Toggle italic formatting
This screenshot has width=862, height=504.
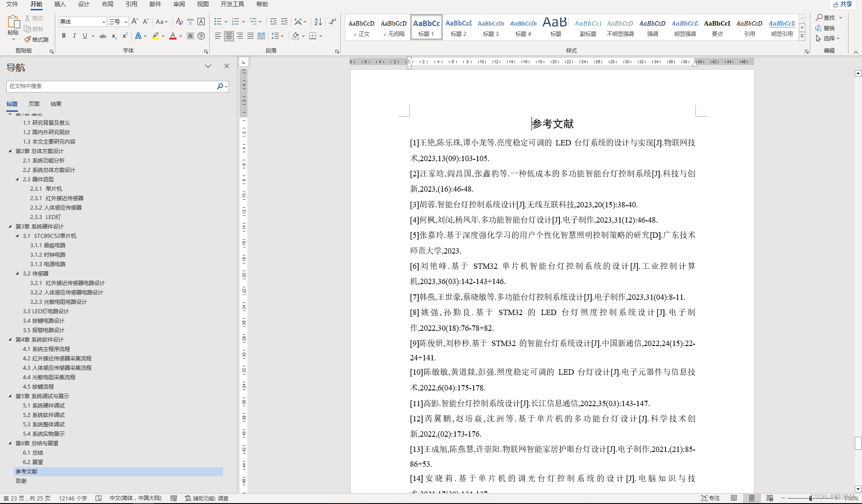click(x=74, y=36)
